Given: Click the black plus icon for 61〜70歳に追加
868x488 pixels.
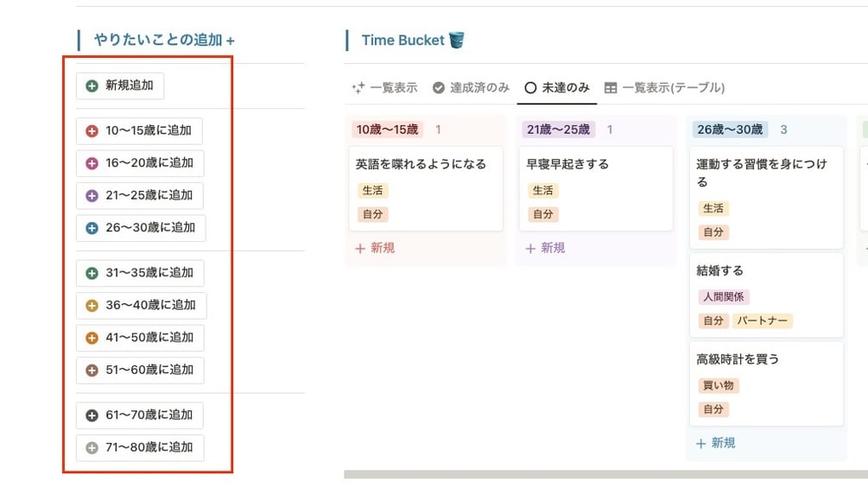Looking at the screenshot, I should [x=92, y=415].
